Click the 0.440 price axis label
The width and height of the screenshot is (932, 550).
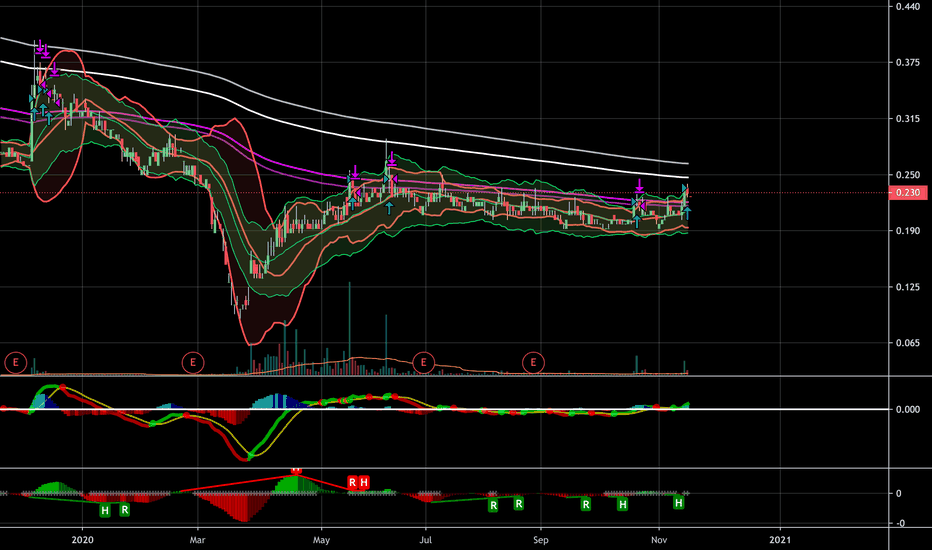point(908,7)
